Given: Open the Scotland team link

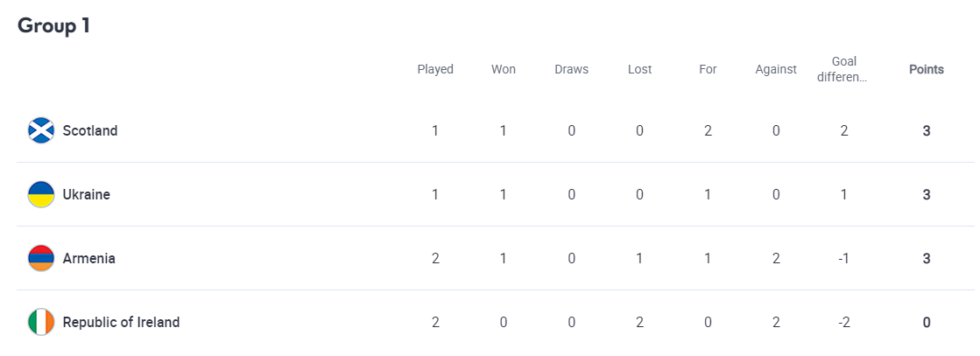Looking at the screenshot, I should click(90, 130).
